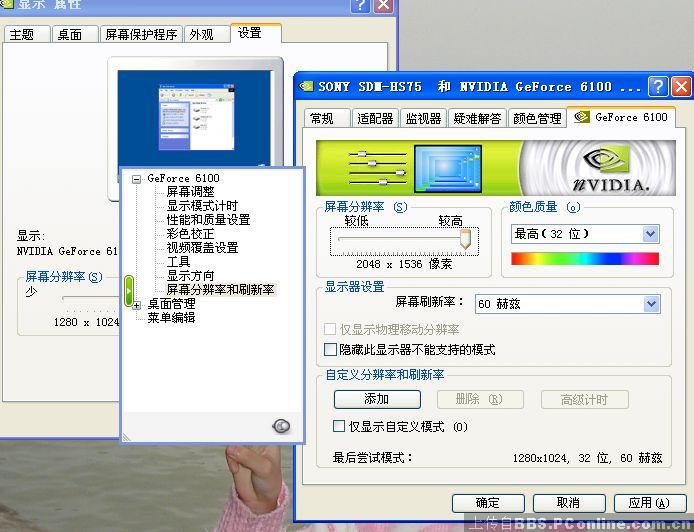Viewport: 694px width, 532px height.
Task: Click the round globe icon at flyout bottom
Action: (x=281, y=426)
